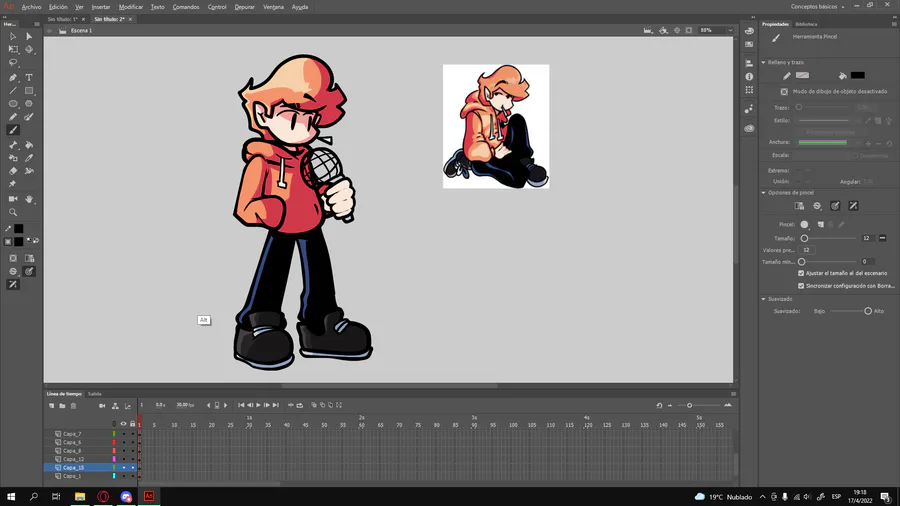
Task: Go to the last frame
Action: pos(276,406)
